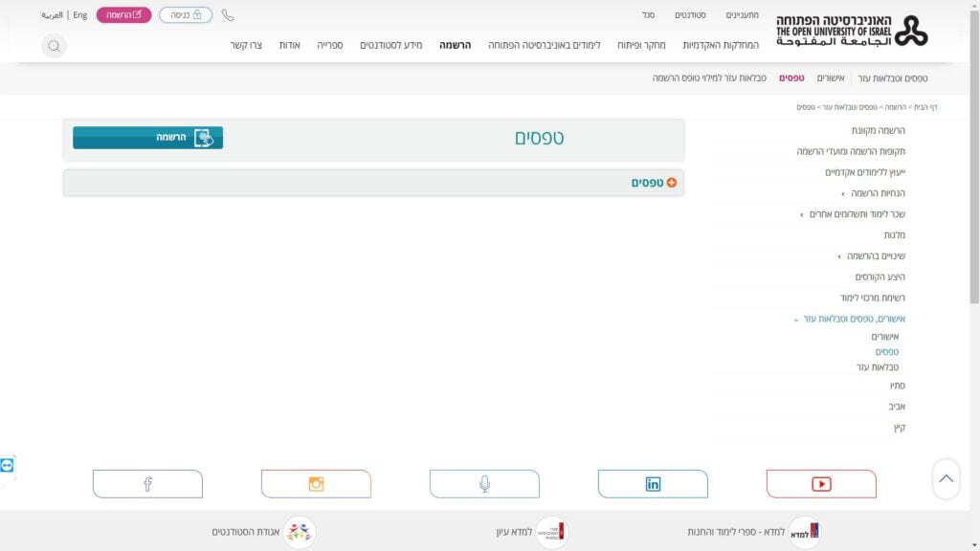Open the LinkedIn social link

[x=653, y=484]
